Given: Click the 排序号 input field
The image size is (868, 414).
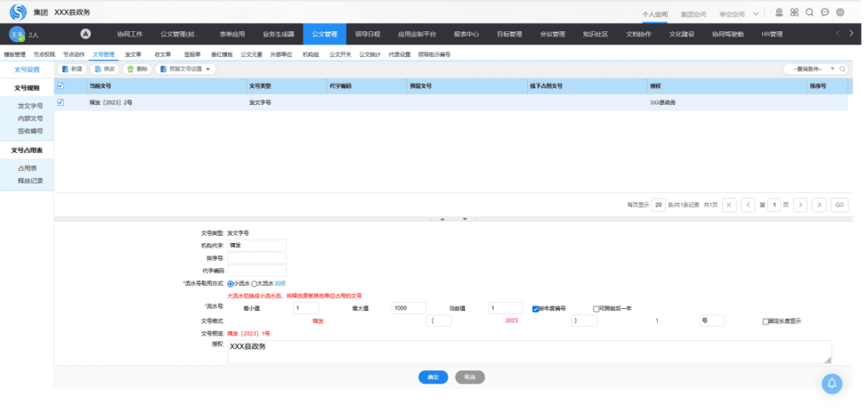Looking at the screenshot, I should (x=257, y=258).
